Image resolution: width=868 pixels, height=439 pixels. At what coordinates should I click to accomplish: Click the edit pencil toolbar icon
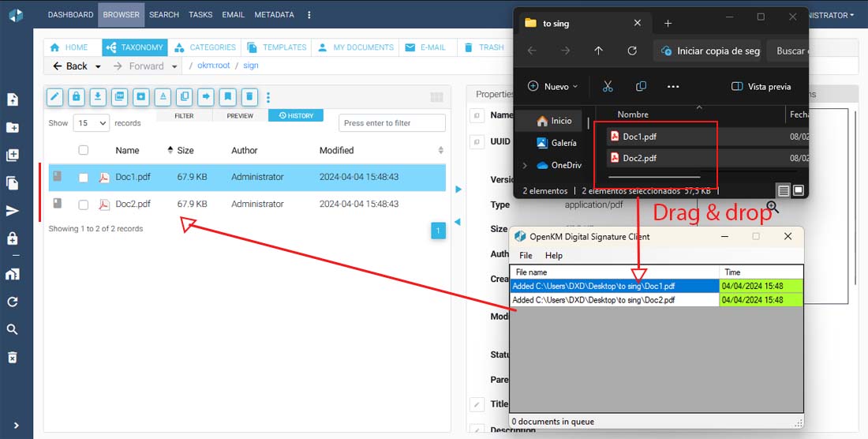tap(54, 97)
